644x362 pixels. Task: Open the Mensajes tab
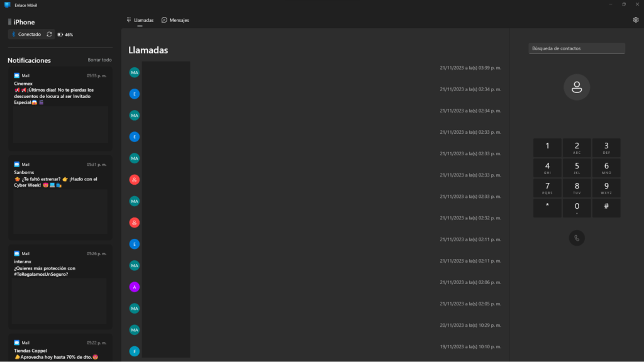[x=175, y=20]
